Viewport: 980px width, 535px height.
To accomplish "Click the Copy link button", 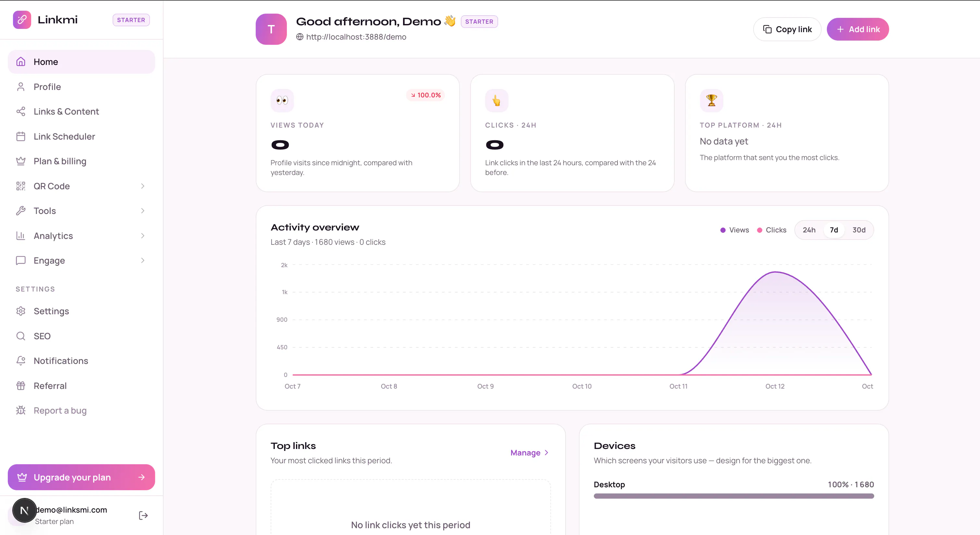I will [787, 29].
